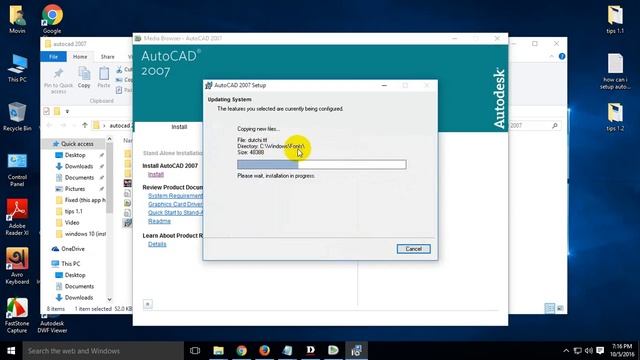The height and width of the screenshot is (360, 640).
Task: Switch to the Share ribbon tab
Action: pos(107,57)
